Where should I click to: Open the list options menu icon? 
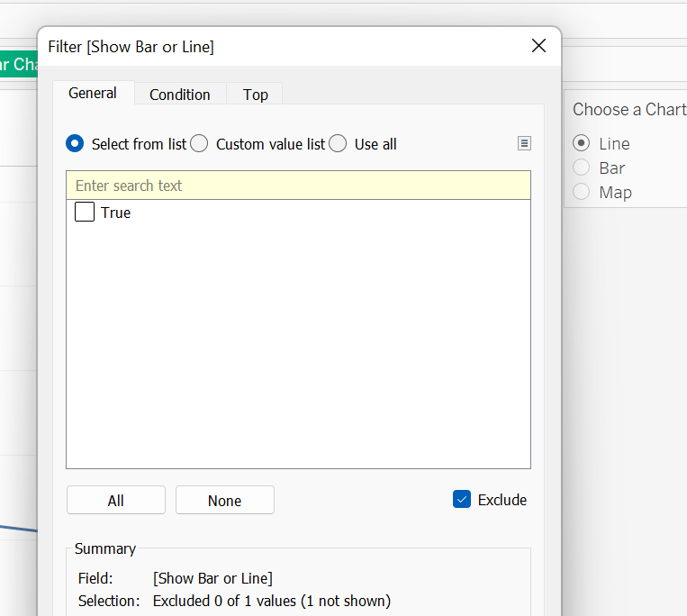tap(524, 143)
